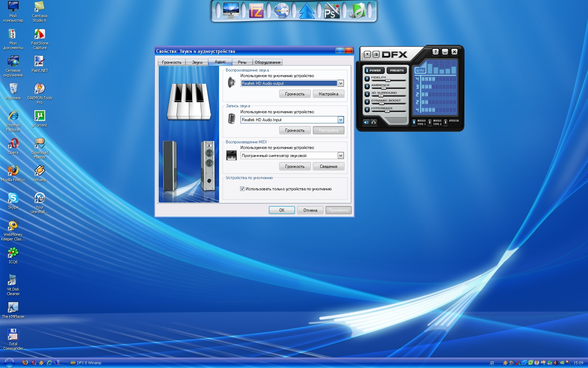Open ICQ6 desktop icon
The height and width of the screenshot is (368, 588).
click(13, 255)
